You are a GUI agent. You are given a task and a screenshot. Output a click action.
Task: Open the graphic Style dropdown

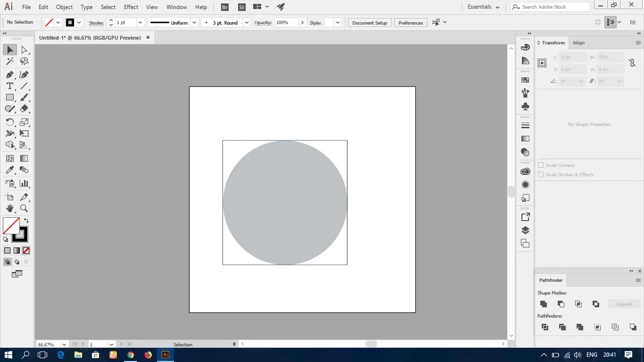(x=338, y=23)
